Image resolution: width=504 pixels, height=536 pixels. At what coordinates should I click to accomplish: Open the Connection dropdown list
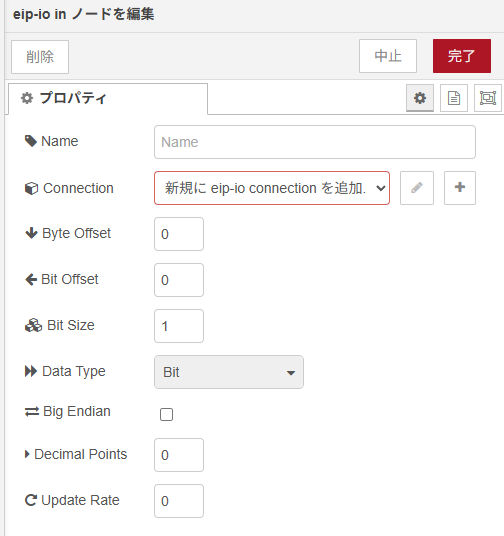[272, 188]
